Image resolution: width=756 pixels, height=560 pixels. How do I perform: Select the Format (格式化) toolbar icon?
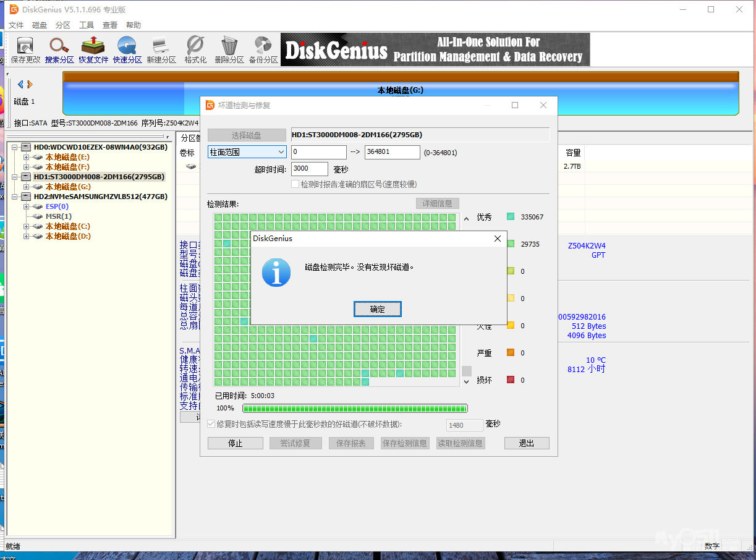[x=195, y=49]
